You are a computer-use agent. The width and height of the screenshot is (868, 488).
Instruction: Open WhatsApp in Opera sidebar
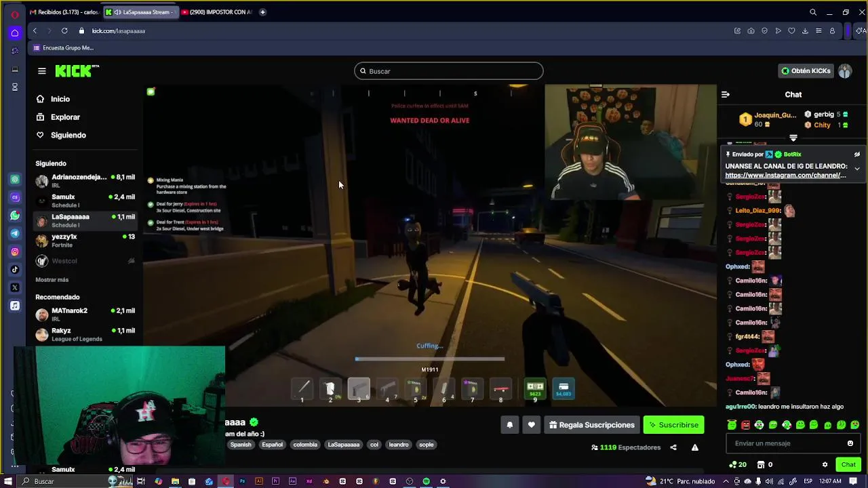pos(15,216)
